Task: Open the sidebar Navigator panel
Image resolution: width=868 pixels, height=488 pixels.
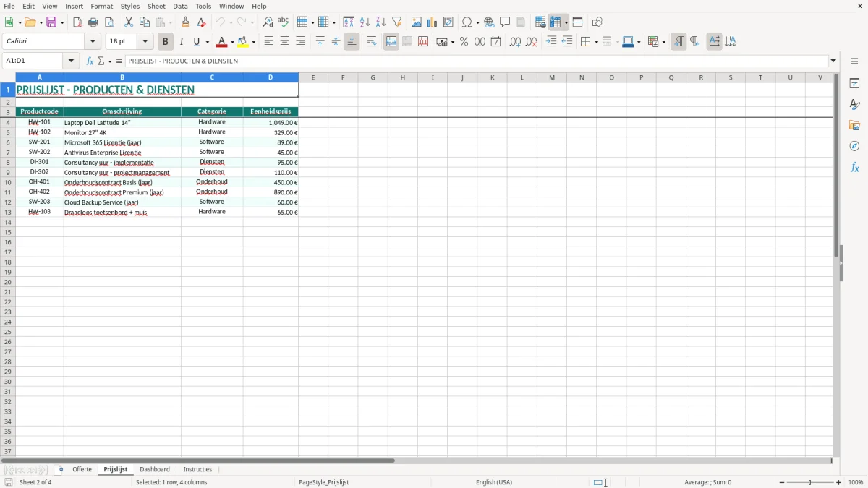Action: tap(854, 146)
